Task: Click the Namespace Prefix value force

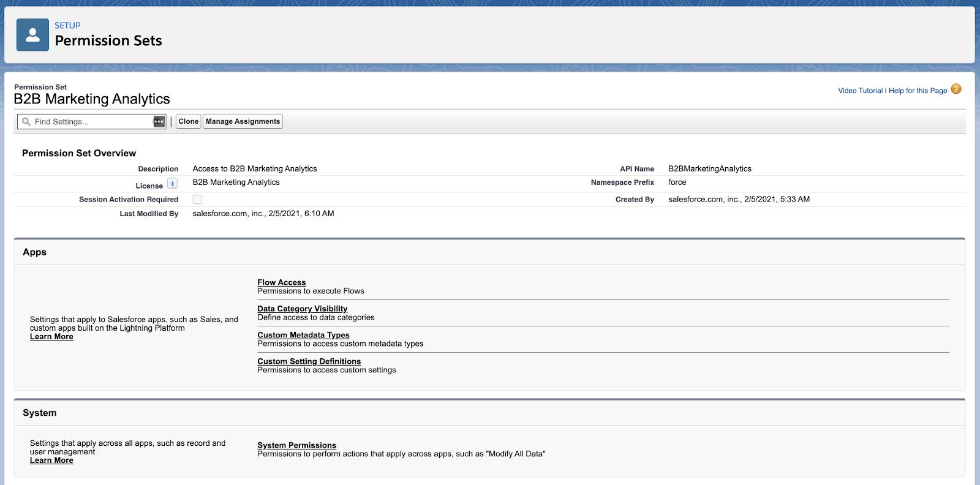Action: coord(677,182)
